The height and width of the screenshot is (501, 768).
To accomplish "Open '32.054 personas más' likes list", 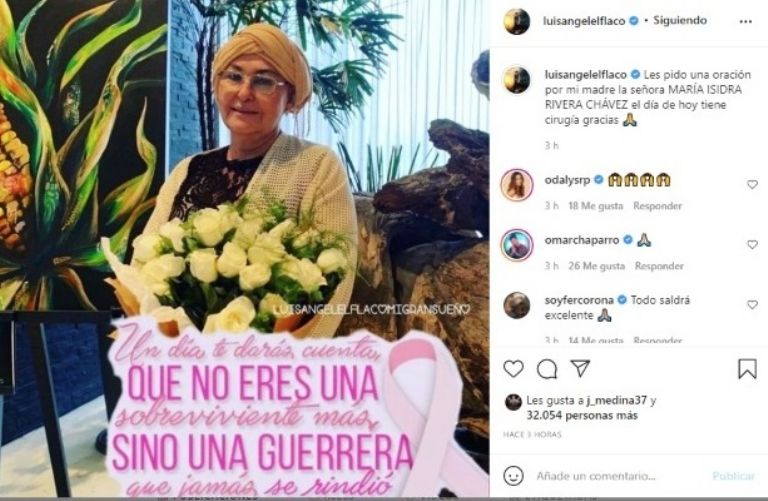I will tap(582, 416).
